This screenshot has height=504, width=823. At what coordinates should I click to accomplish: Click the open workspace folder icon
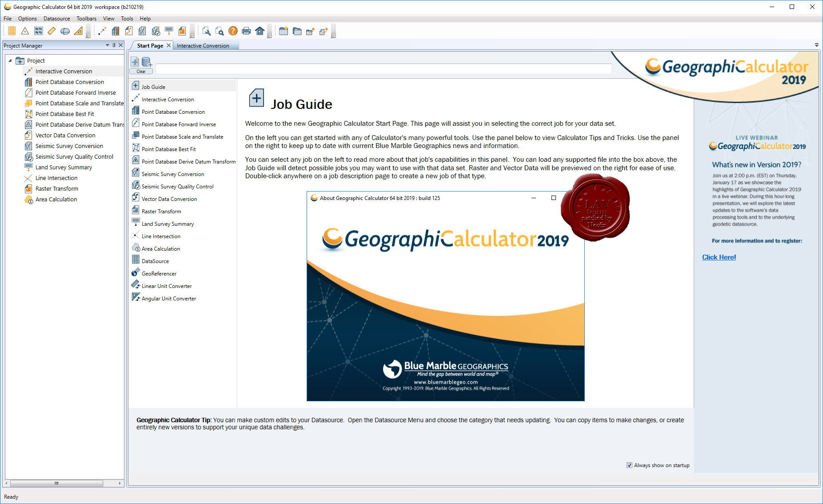297,31
